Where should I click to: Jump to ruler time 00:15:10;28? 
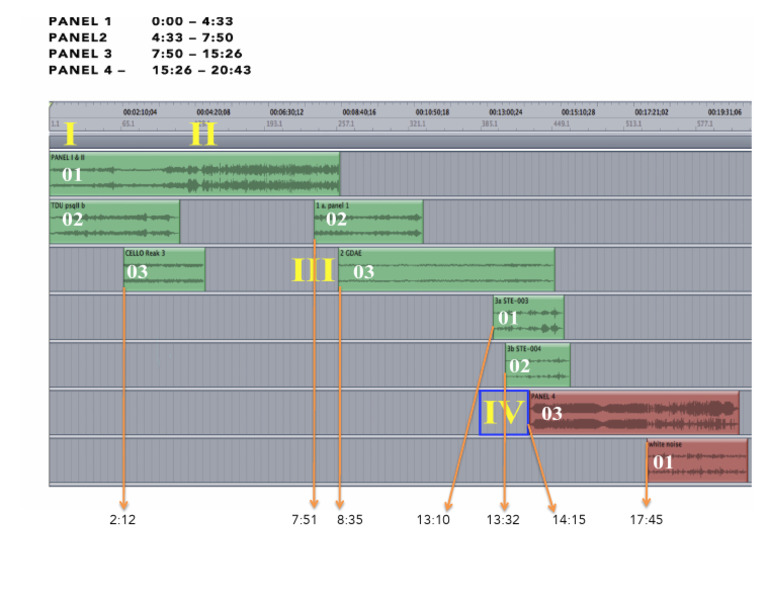coord(578,112)
